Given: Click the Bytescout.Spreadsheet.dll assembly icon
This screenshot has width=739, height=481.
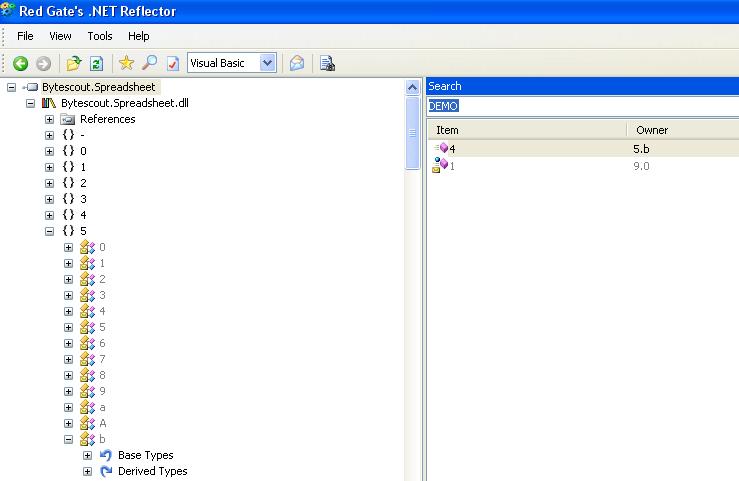Looking at the screenshot, I should (49, 103).
